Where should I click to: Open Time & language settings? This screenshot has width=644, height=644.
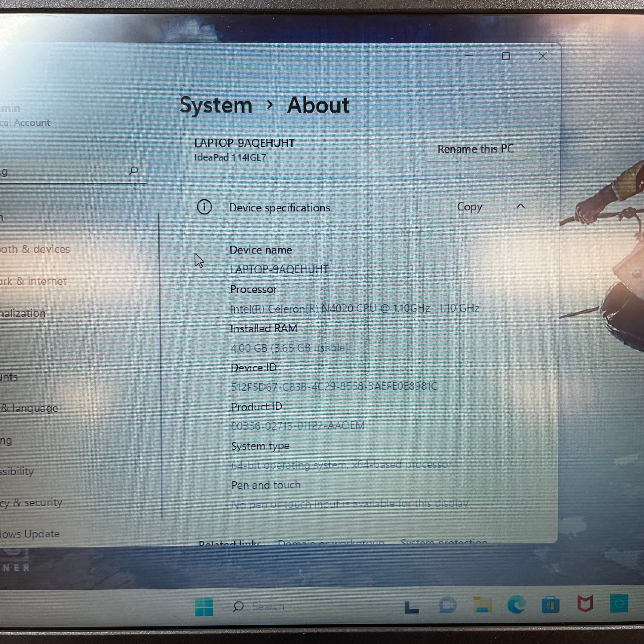pyautogui.click(x=29, y=408)
